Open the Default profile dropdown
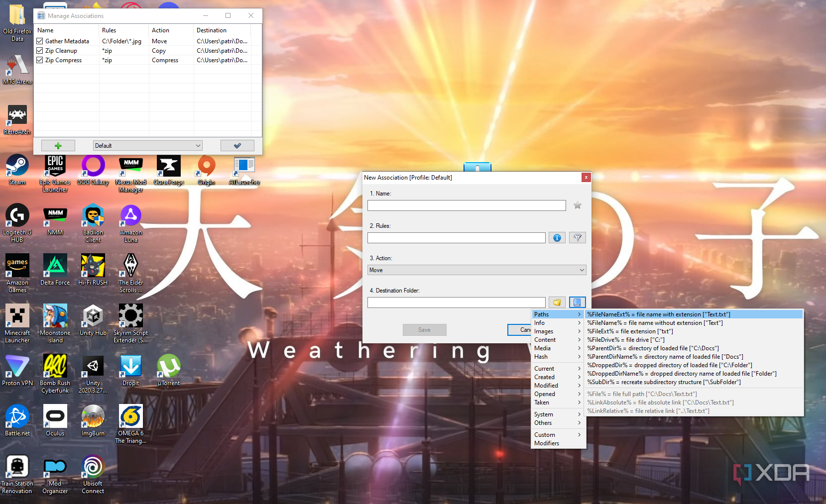This screenshot has height=504, width=826. coord(148,146)
